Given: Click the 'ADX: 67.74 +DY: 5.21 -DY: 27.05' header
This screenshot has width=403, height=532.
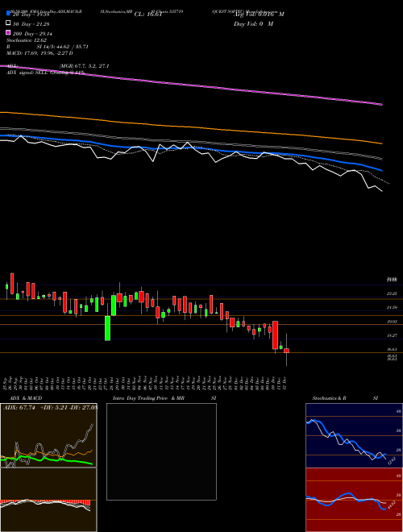Looking at the screenshot, I should point(50,408).
